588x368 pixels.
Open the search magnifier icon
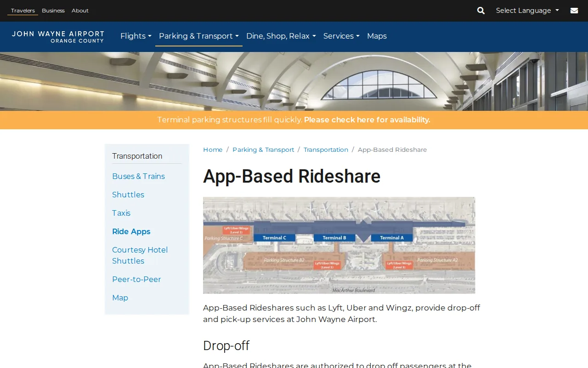[481, 11]
